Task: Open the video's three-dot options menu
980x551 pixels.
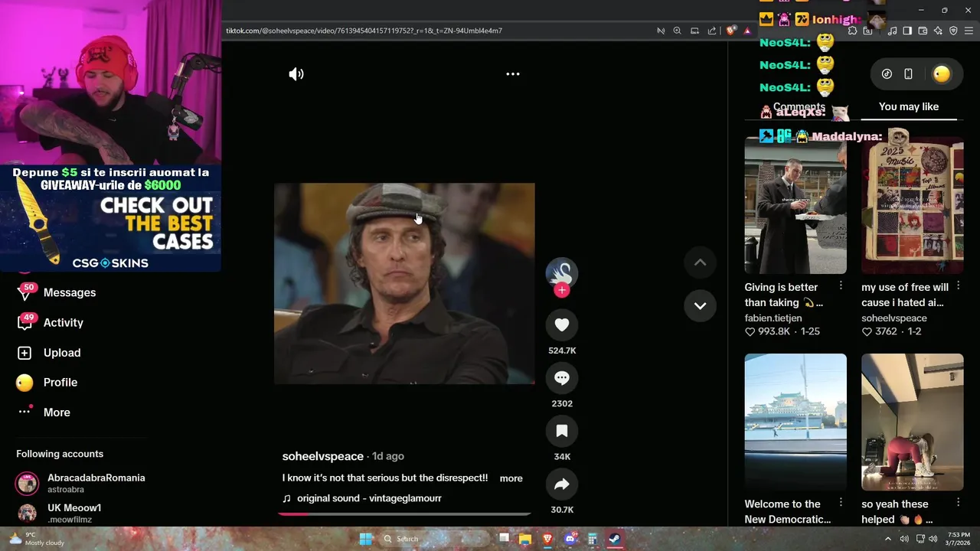Action: 513,74
